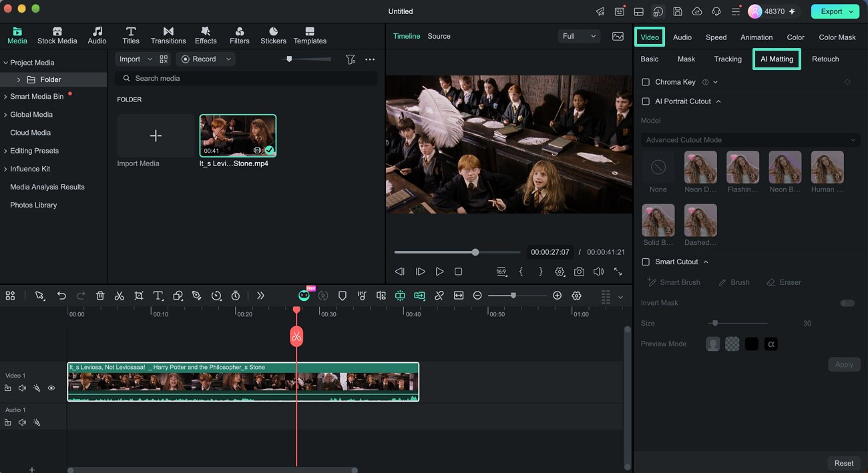Screen dimensions: 868x473
Task: Delete the selected clip with trash icon
Action: [100, 296]
